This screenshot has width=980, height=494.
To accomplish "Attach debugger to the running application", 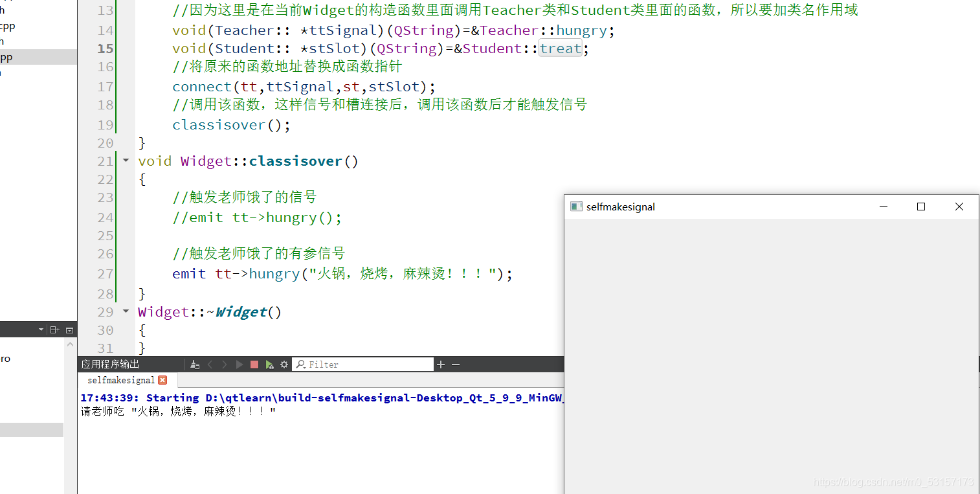I will click(269, 365).
